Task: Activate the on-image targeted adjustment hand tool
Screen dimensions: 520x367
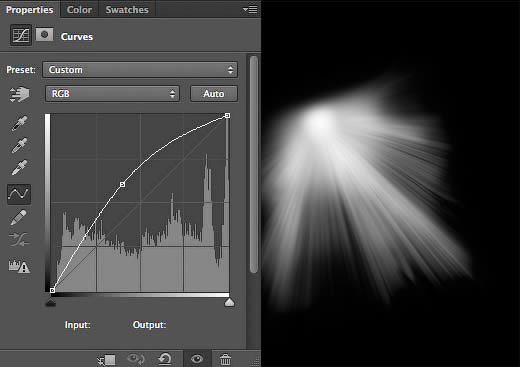Action: pos(20,94)
